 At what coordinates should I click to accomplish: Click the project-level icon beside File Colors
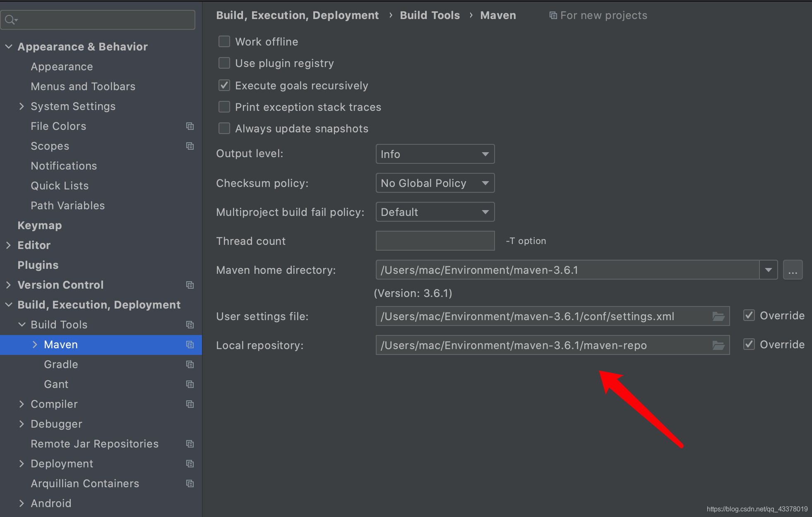[190, 126]
